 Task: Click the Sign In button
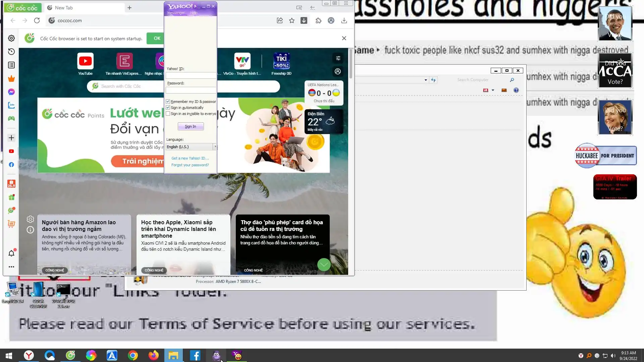191,126
